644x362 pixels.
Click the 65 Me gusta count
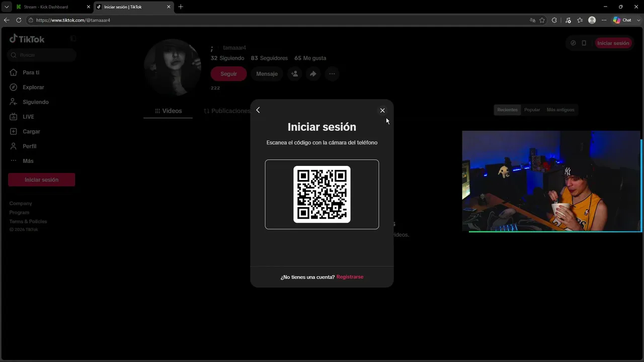tap(310, 58)
